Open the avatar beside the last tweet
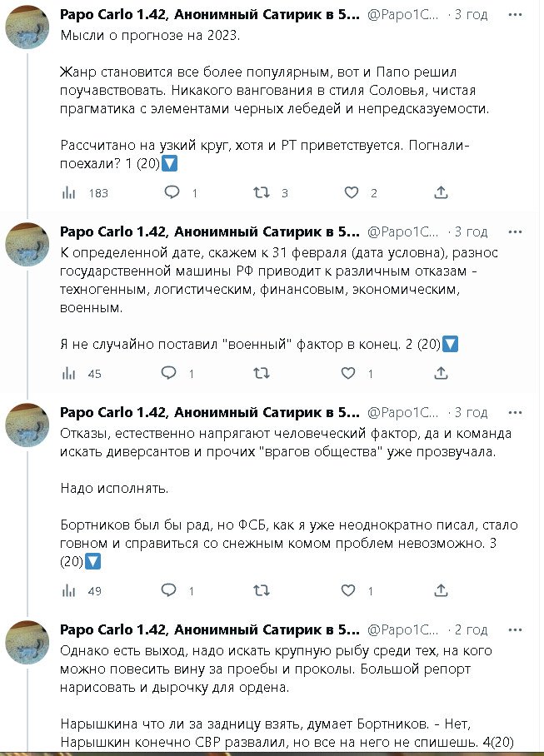The width and height of the screenshot is (544, 756). [27, 641]
